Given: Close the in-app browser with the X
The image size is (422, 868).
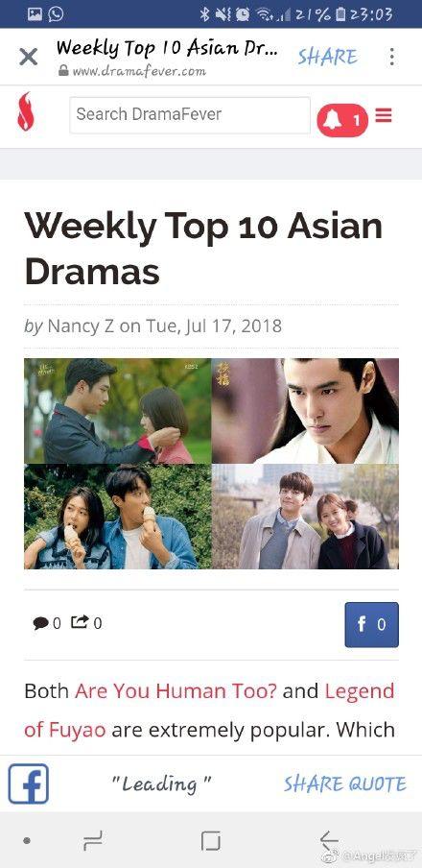Looking at the screenshot, I should (x=28, y=57).
